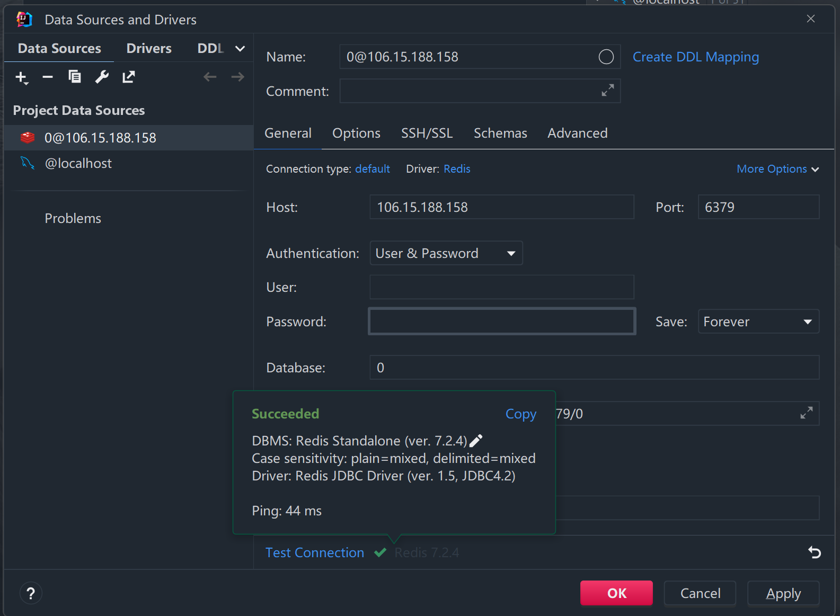840x616 pixels.
Task: Select the @localhost data source
Action: click(x=78, y=163)
